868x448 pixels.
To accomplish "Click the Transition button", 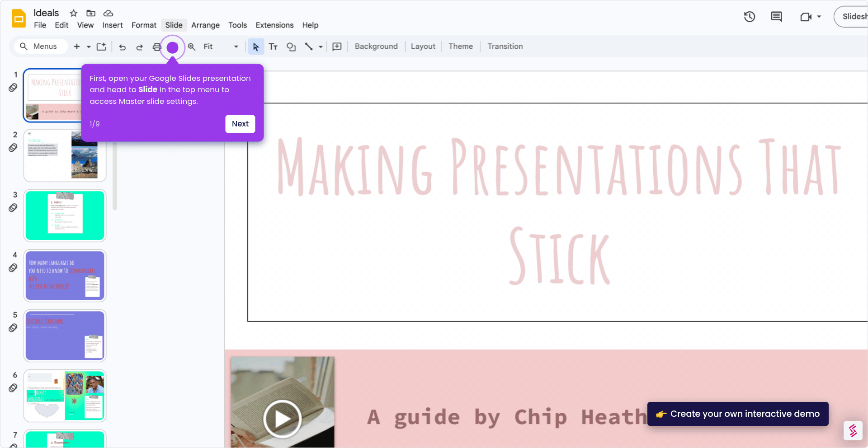I will pyautogui.click(x=505, y=47).
